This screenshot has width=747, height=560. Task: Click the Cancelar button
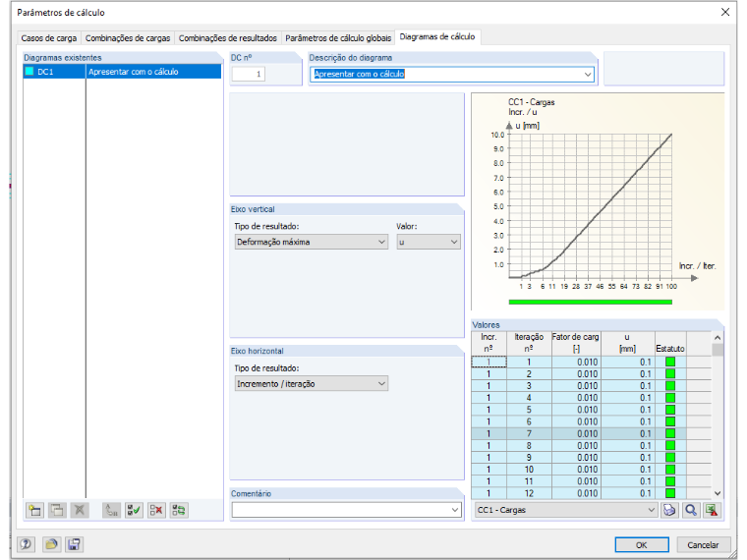click(x=703, y=544)
